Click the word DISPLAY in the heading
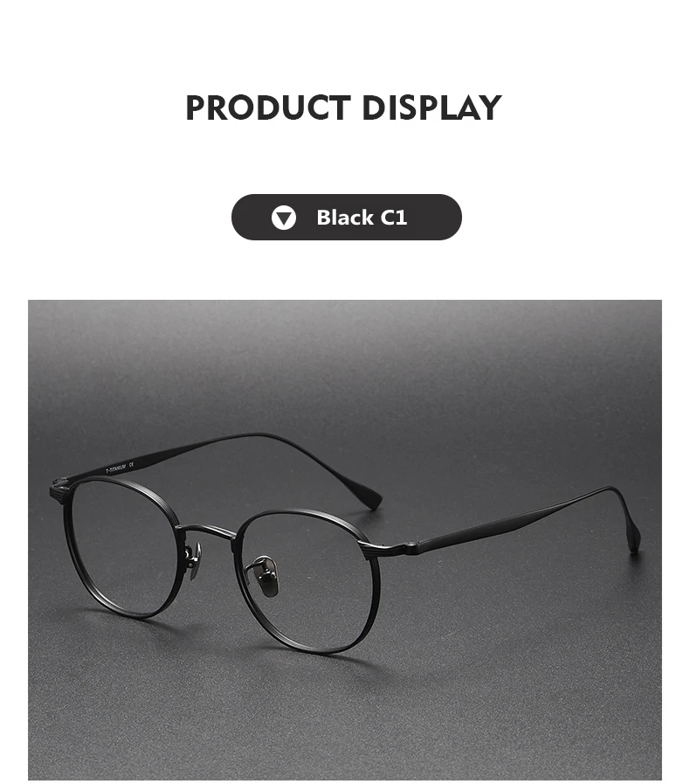The image size is (690, 784). click(x=431, y=108)
